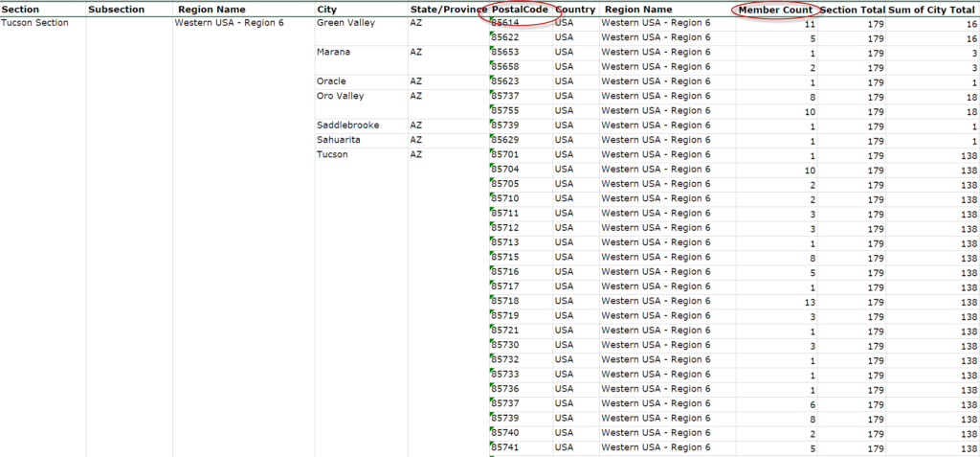Select postal code 85719
Viewport: 980px width, 457px height.
point(505,315)
